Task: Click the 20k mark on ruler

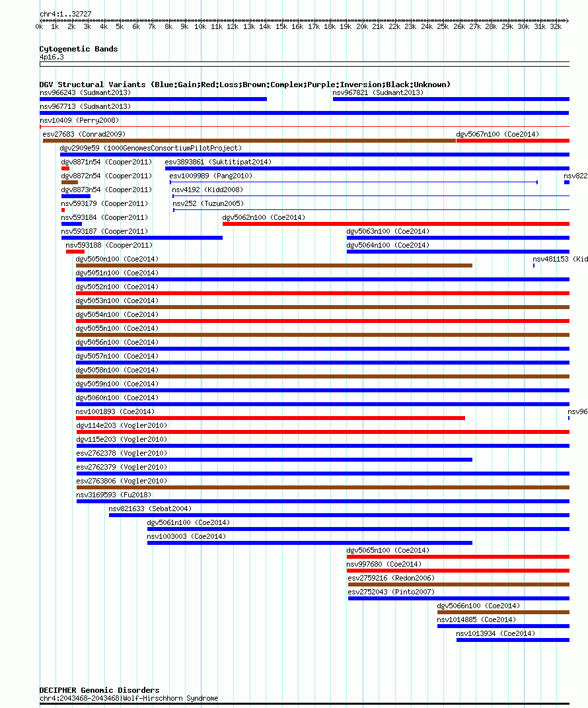Action: point(362,27)
